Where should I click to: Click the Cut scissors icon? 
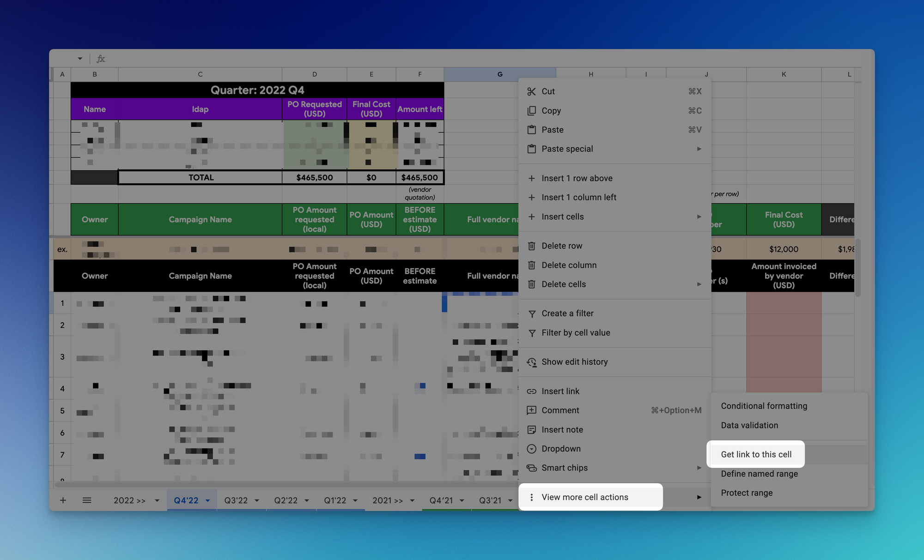click(x=532, y=91)
